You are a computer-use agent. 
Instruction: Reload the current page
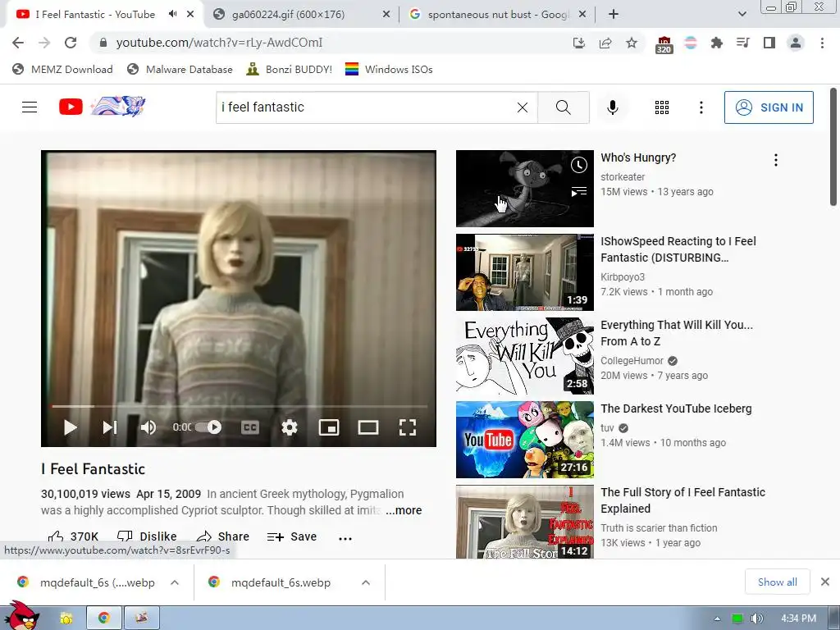pyautogui.click(x=71, y=43)
